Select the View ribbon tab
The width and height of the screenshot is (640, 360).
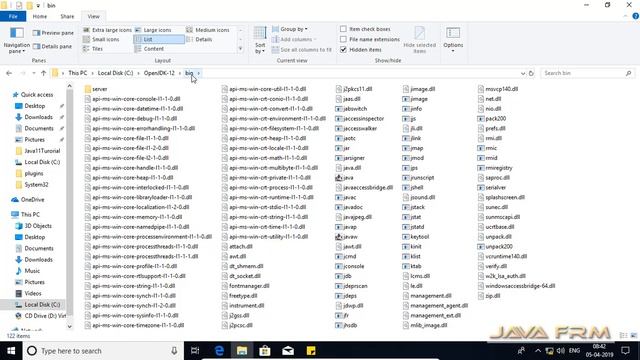[x=93, y=16]
